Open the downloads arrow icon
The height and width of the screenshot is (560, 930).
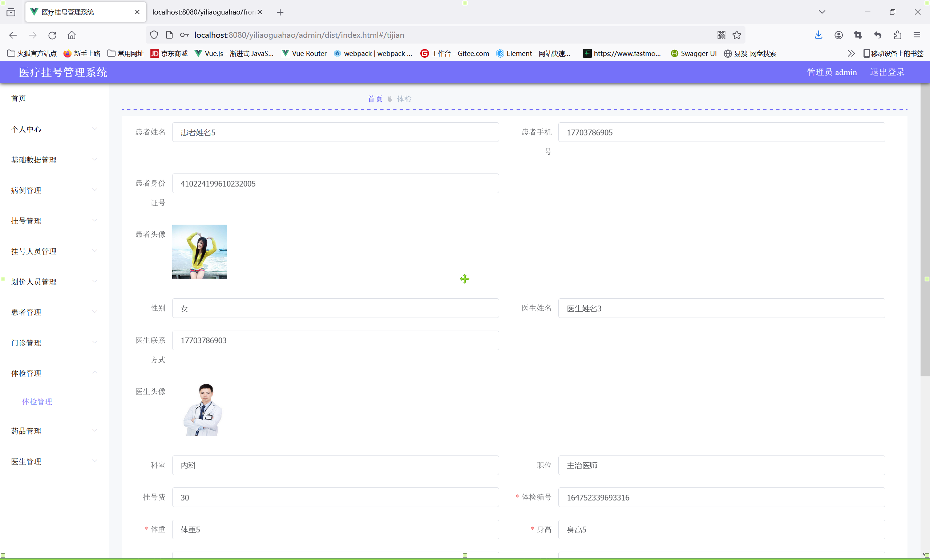(x=818, y=35)
